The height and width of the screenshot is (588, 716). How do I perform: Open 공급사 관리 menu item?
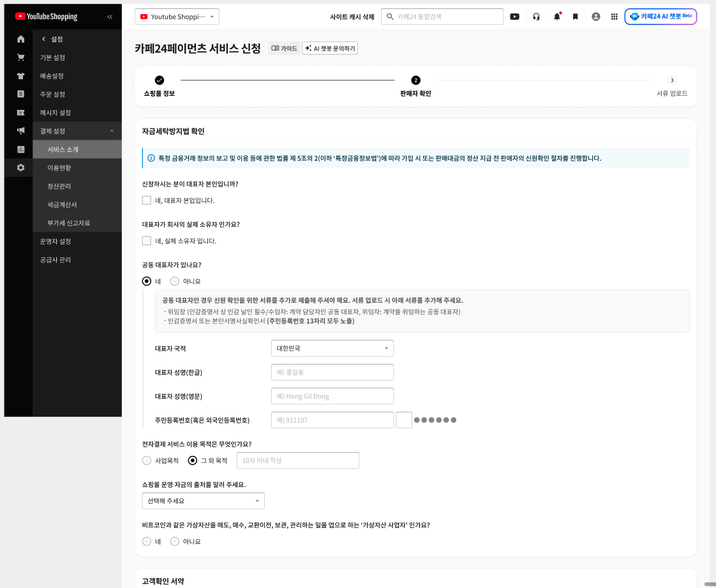[x=77, y=259]
